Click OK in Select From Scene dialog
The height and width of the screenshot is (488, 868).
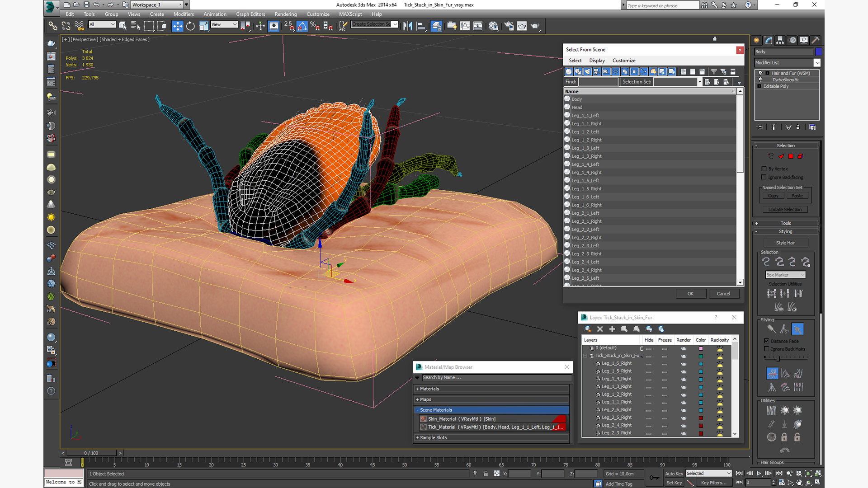point(690,294)
